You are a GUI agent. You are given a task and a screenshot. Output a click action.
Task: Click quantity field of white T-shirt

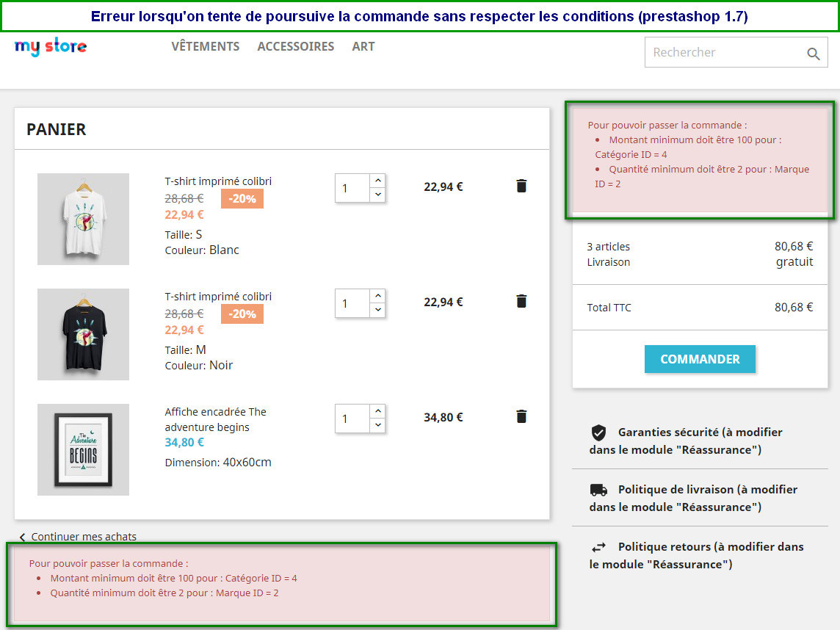[x=352, y=188]
